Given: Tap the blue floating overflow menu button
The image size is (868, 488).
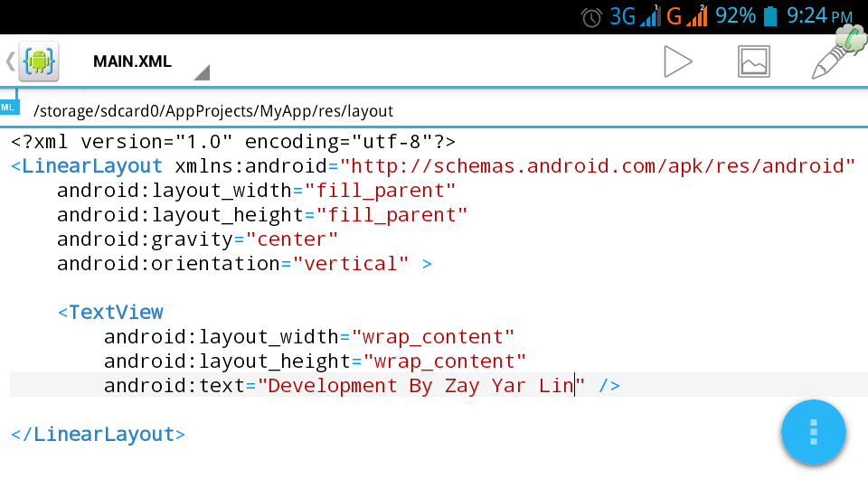Looking at the screenshot, I should click(x=813, y=432).
